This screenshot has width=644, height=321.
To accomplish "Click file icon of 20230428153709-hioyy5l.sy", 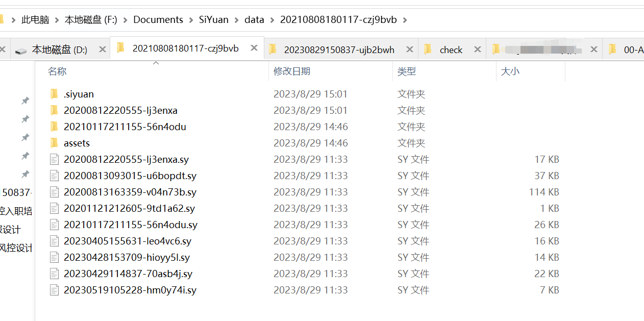I will click(55, 257).
